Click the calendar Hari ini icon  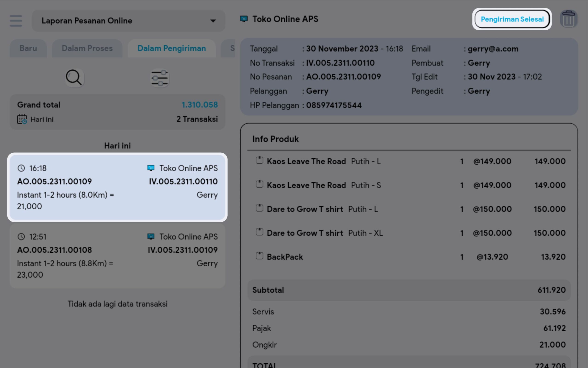[x=22, y=119]
